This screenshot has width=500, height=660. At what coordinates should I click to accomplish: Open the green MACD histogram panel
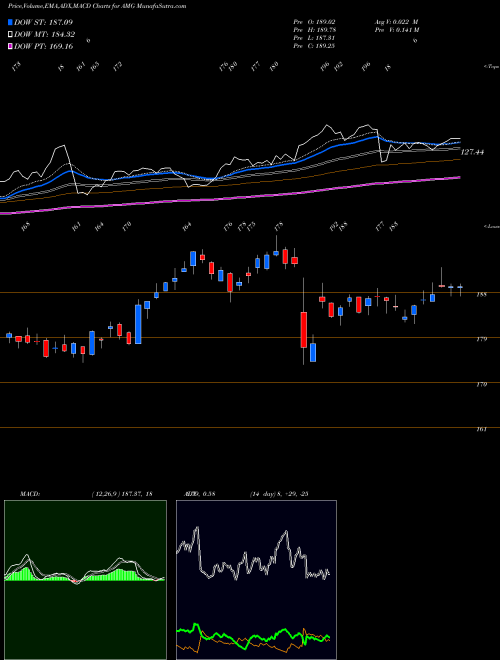[x=85, y=580]
